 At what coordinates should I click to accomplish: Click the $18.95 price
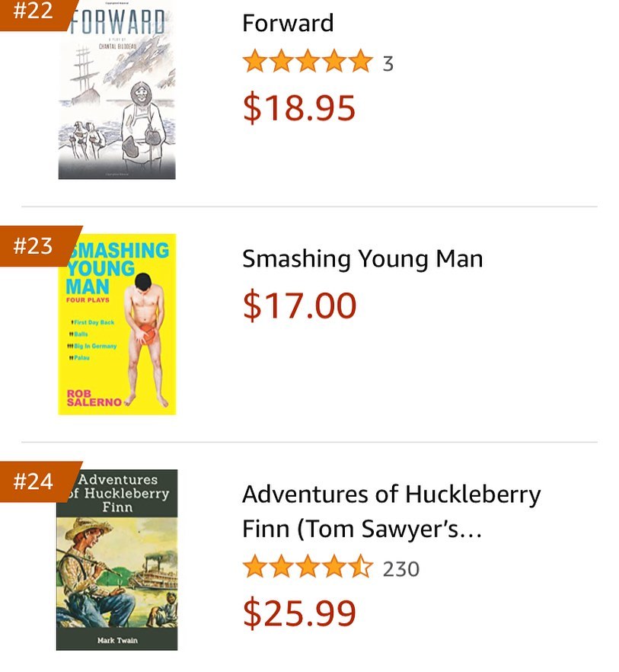click(299, 107)
